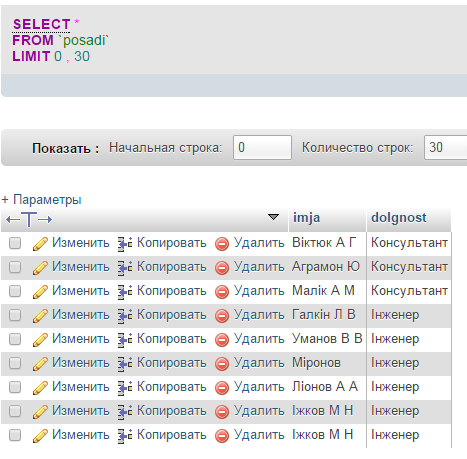Open the sort dropdown triangle in table header
Viewport: 467px width, 459px height.
coord(273,217)
